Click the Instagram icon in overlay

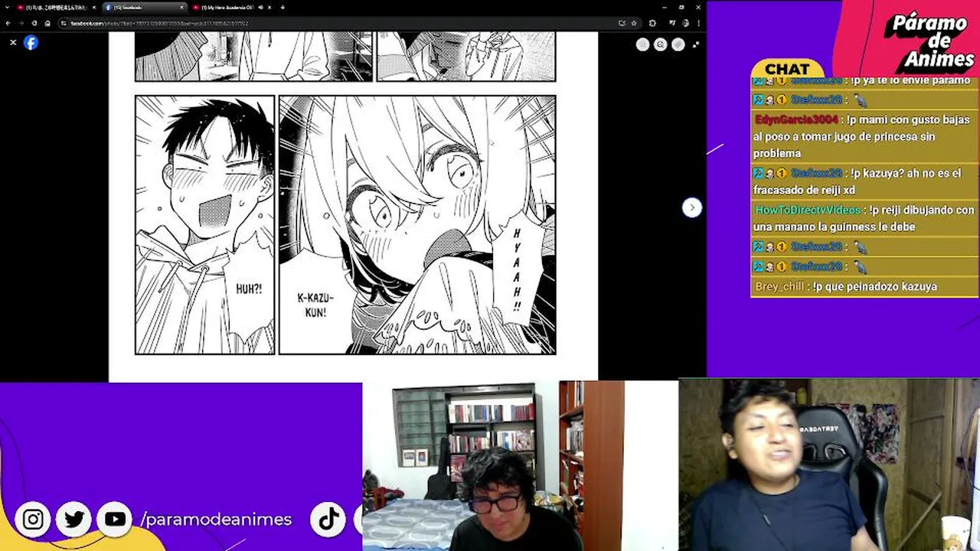click(x=33, y=520)
